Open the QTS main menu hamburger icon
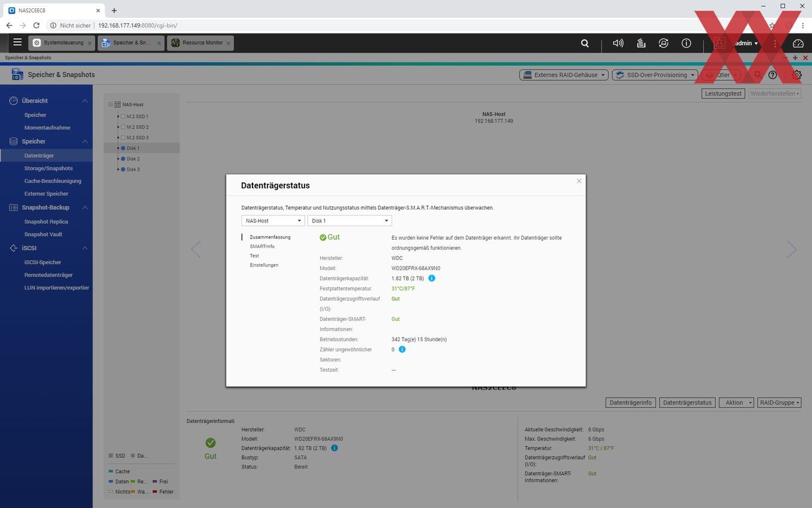 pyautogui.click(x=17, y=42)
